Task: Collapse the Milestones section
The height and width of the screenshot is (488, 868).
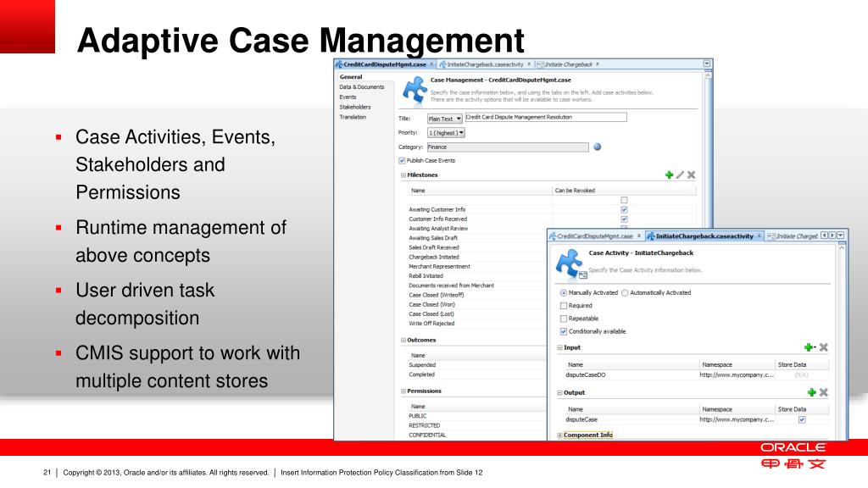Action: (x=403, y=175)
